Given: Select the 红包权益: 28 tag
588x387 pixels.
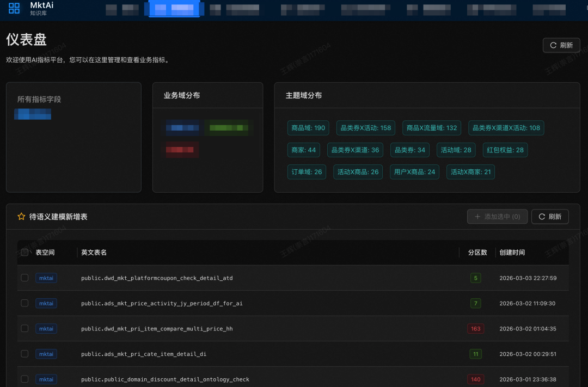Looking at the screenshot, I should click(505, 150).
